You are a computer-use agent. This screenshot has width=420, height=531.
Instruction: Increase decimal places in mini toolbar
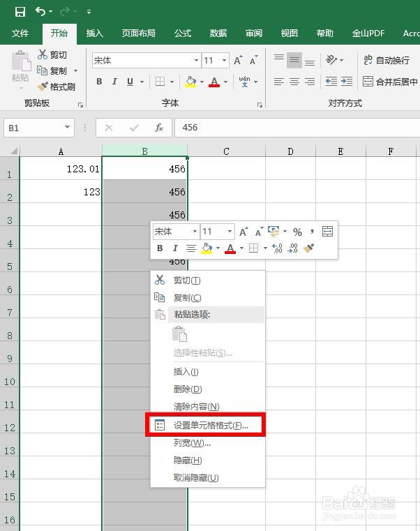point(277,248)
